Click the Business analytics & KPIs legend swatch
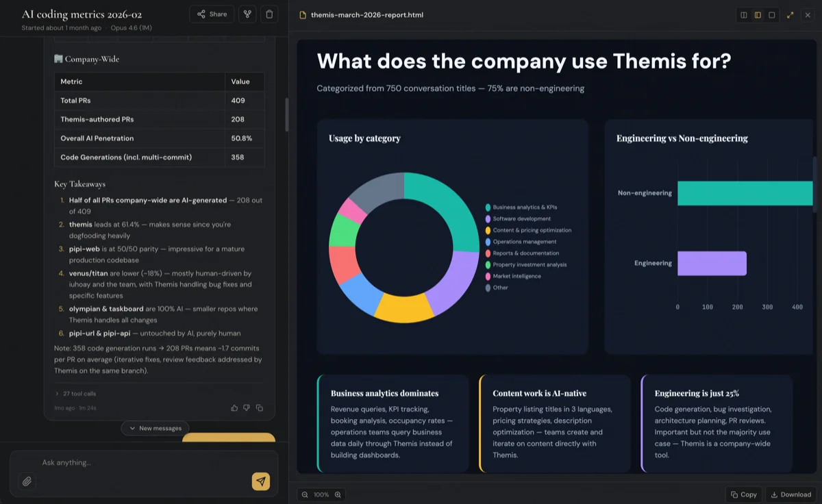Image resolution: width=822 pixels, height=504 pixels. pyautogui.click(x=487, y=207)
